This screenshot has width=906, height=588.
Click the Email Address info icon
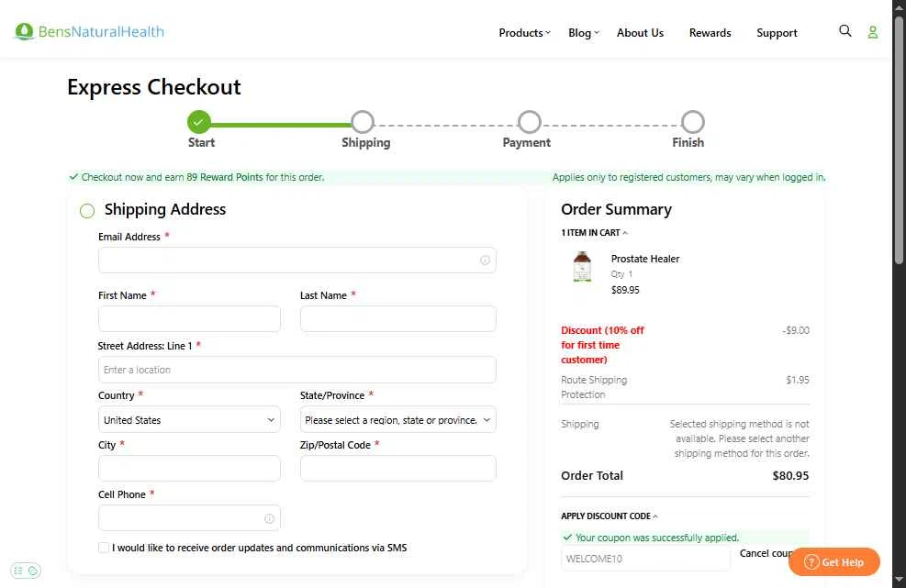coord(485,261)
